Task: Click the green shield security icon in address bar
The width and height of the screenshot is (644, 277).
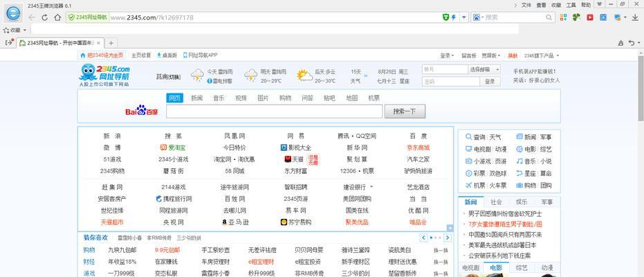Action: click(x=446, y=17)
